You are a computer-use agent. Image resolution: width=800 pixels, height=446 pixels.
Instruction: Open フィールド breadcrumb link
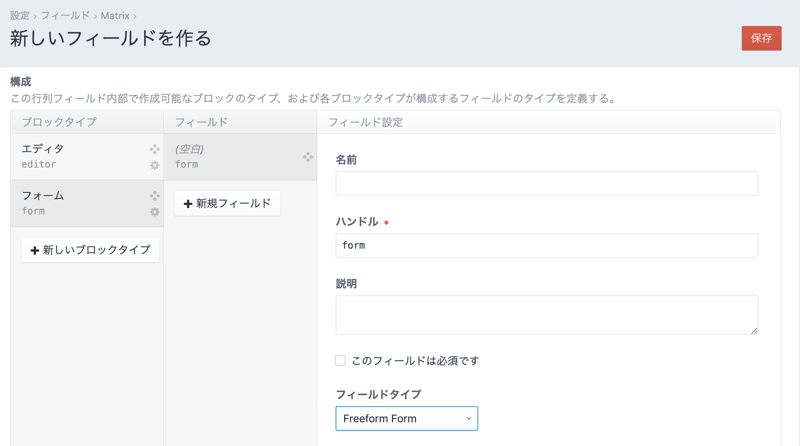[64, 16]
